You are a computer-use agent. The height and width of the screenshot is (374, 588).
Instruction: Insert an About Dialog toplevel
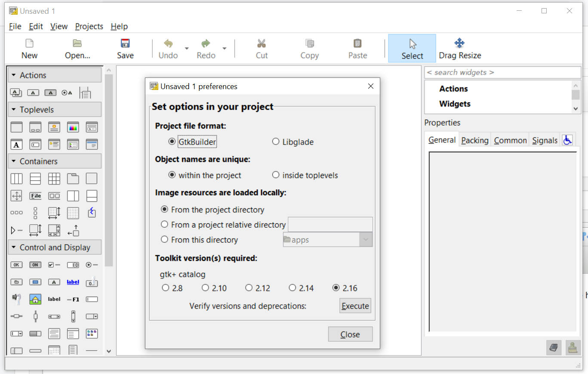pos(54,127)
